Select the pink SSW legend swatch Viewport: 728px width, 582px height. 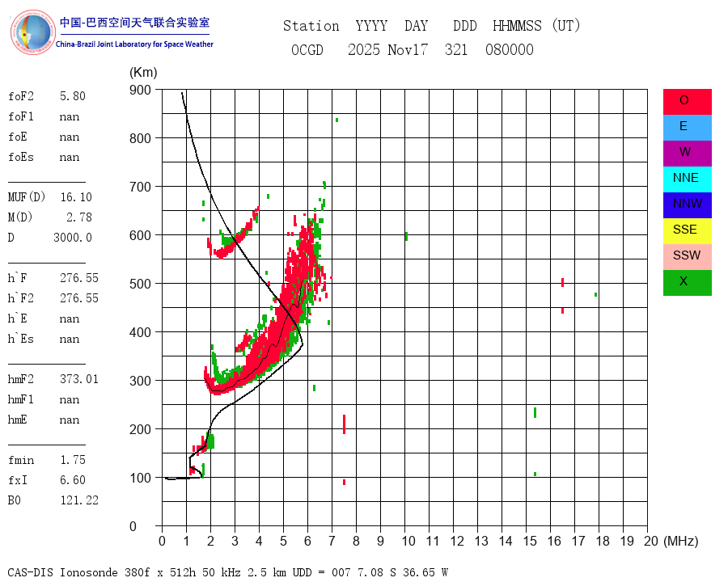coord(687,257)
